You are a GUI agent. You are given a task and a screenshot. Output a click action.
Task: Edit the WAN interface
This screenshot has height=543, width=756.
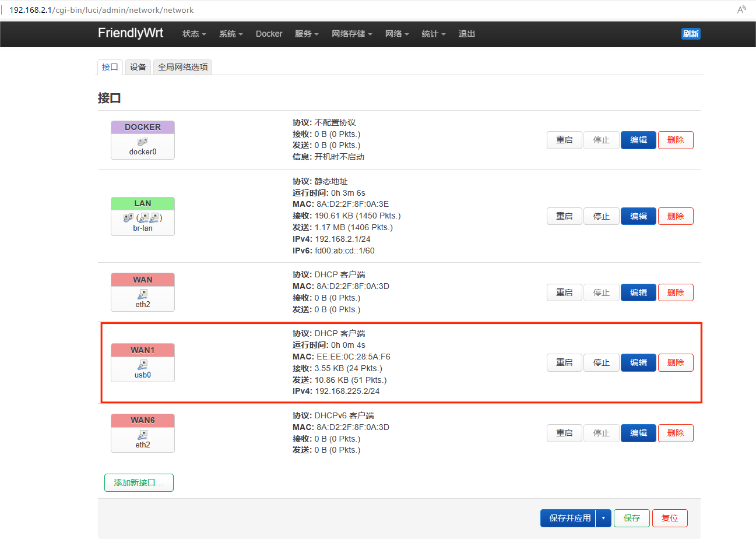638,292
